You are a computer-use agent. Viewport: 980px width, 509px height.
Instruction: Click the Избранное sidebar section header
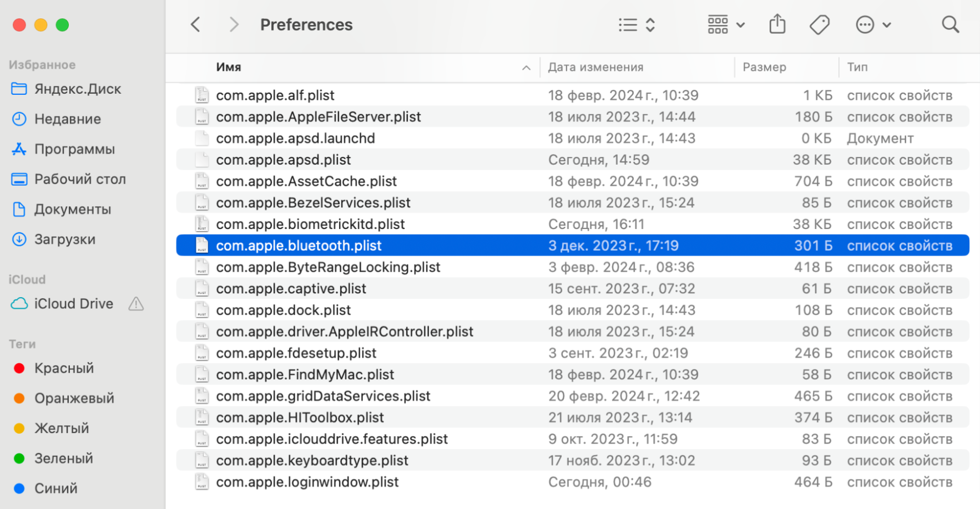(42, 65)
